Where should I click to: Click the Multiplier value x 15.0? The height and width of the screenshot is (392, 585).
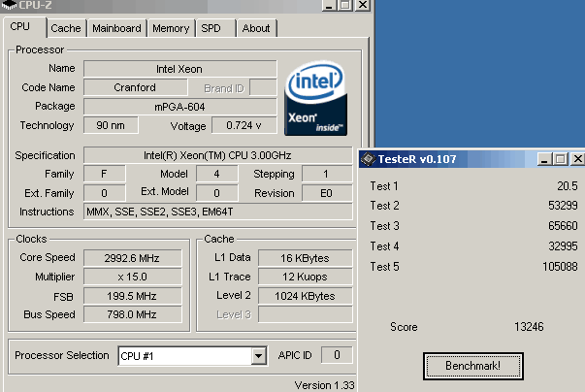click(x=133, y=278)
